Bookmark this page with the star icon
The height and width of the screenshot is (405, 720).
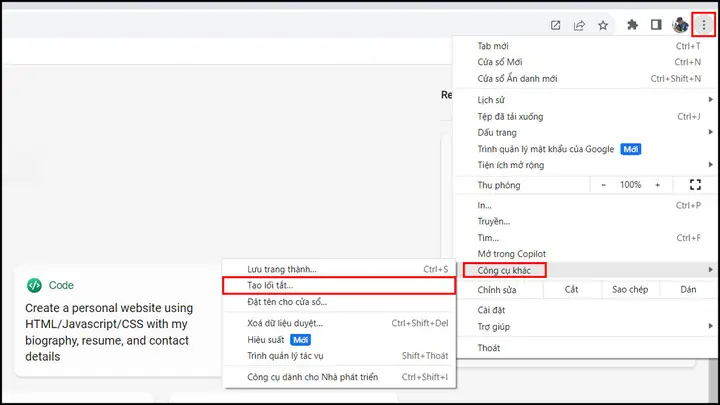603,25
